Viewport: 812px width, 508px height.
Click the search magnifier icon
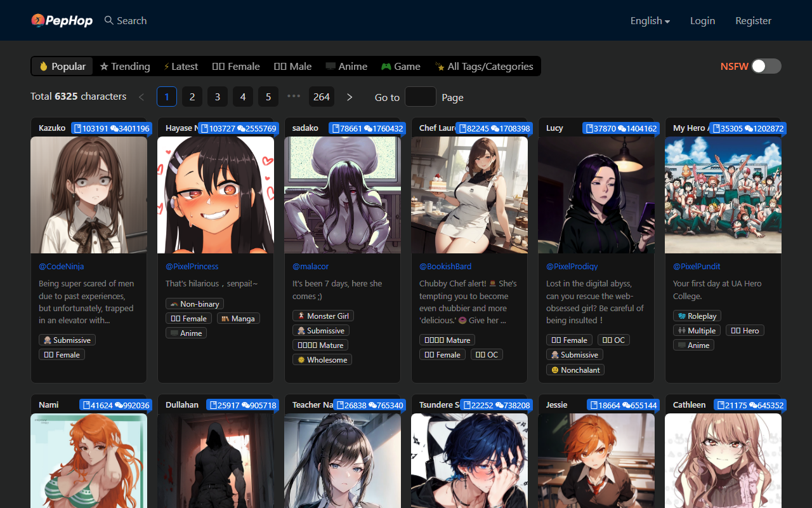[109, 20]
